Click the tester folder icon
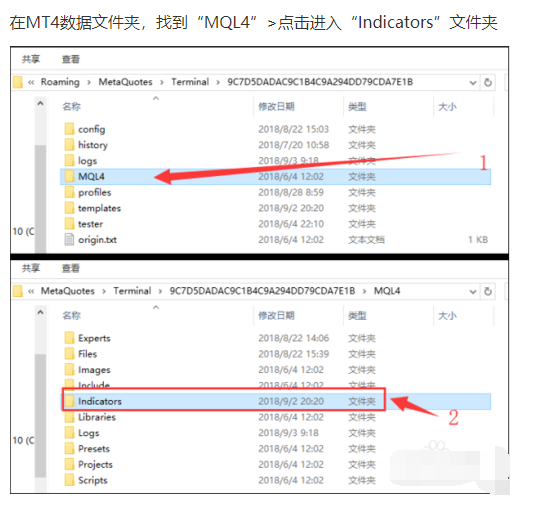Screen dimensions: 558x509 (69, 224)
